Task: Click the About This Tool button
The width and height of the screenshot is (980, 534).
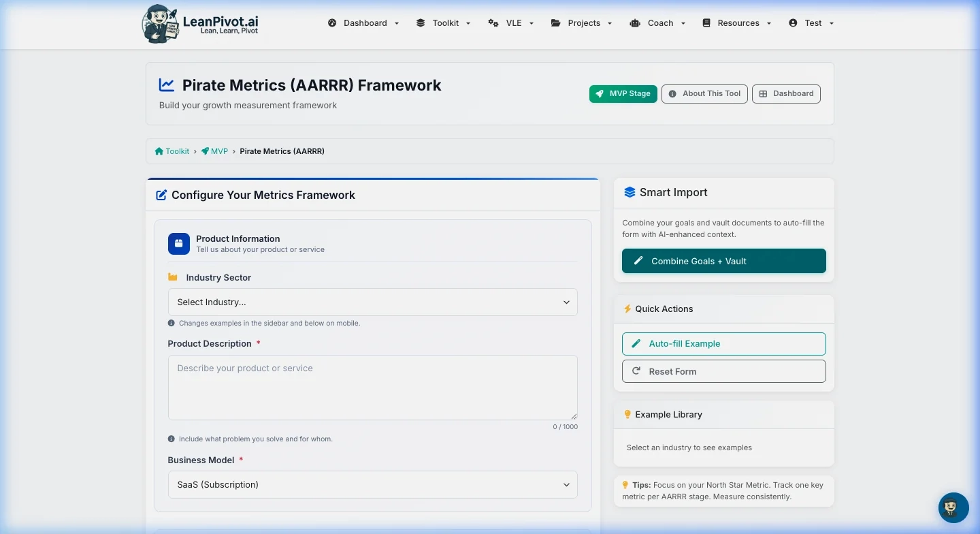Action: (704, 94)
